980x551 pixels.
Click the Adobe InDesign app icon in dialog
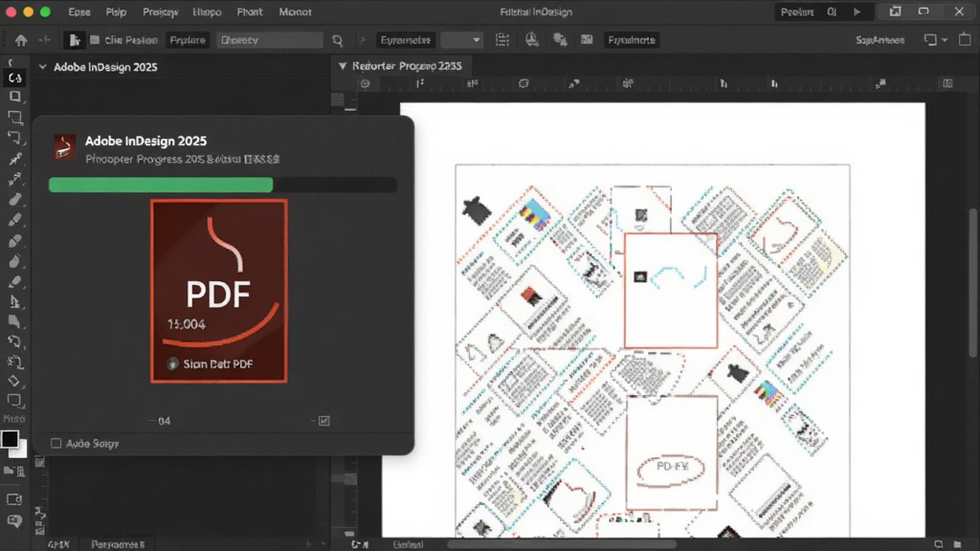pyautogui.click(x=64, y=148)
